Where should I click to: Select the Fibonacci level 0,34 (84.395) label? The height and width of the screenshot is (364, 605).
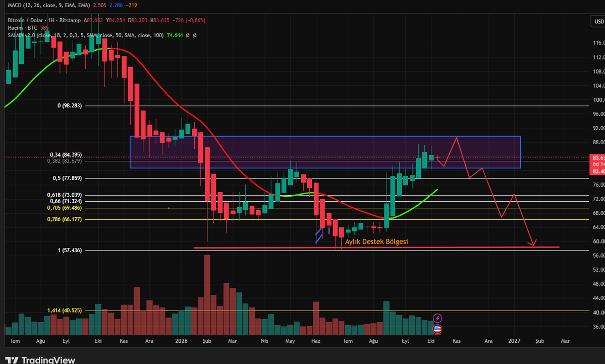click(66, 155)
